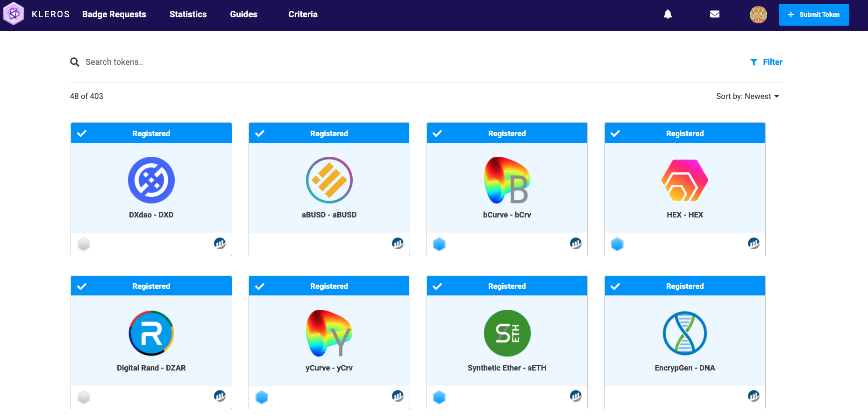Viewport: 868px width, 420px height.
Task: Click the Synthetic Ether sETH logo
Action: 507,333
